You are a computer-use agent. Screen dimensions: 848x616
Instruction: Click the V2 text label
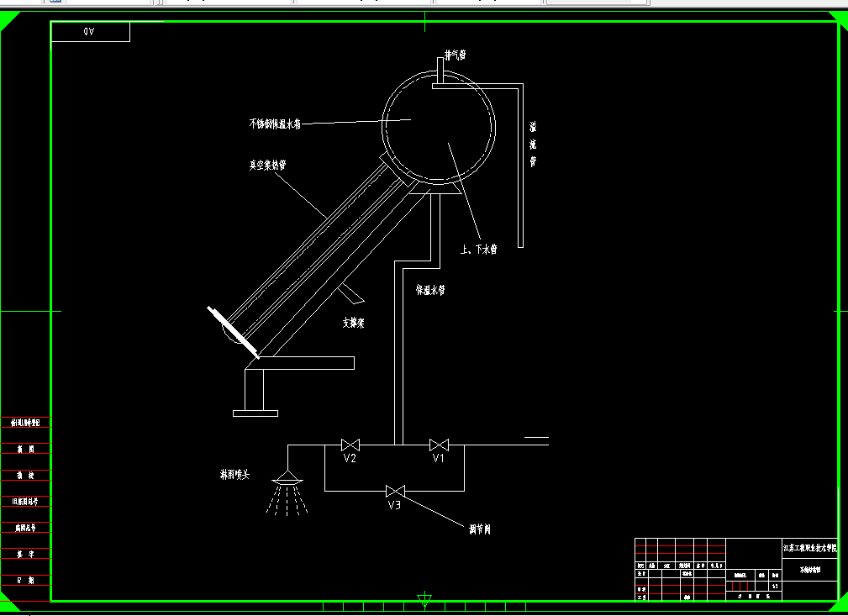click(350, 459)
